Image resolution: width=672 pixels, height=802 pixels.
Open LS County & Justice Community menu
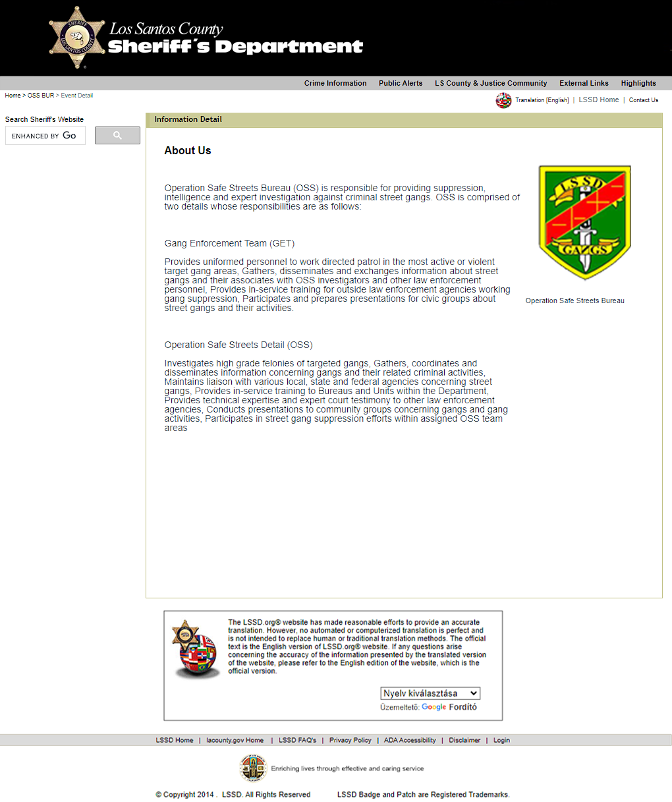click(x=491, y=83)
